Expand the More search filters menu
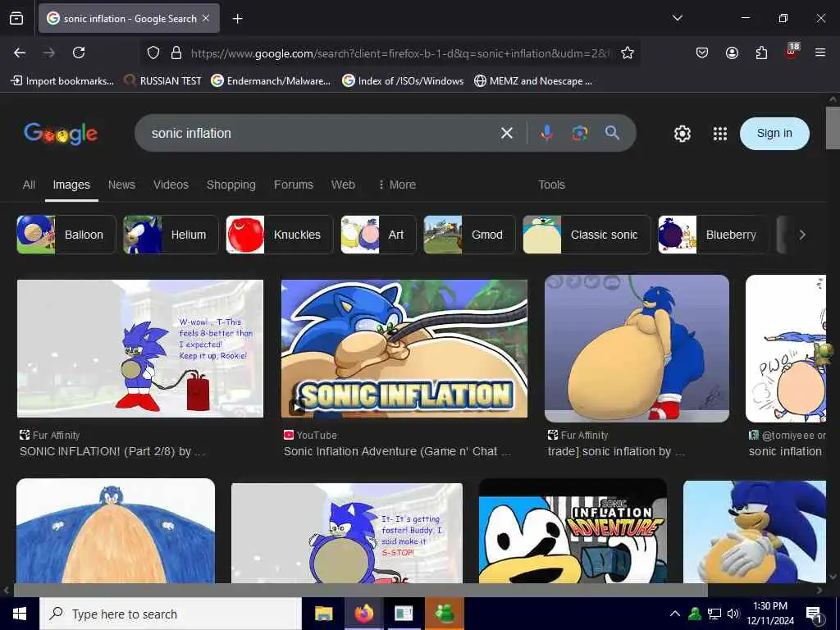The image size is (840, 630). coord(397,185)
